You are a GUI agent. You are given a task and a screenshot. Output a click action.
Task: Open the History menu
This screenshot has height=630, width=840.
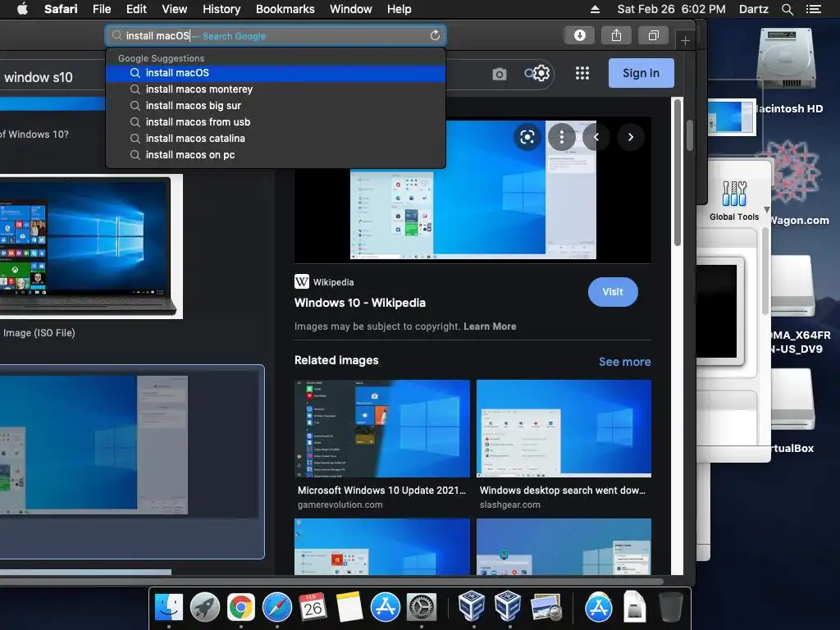click(x=221, y=9)
